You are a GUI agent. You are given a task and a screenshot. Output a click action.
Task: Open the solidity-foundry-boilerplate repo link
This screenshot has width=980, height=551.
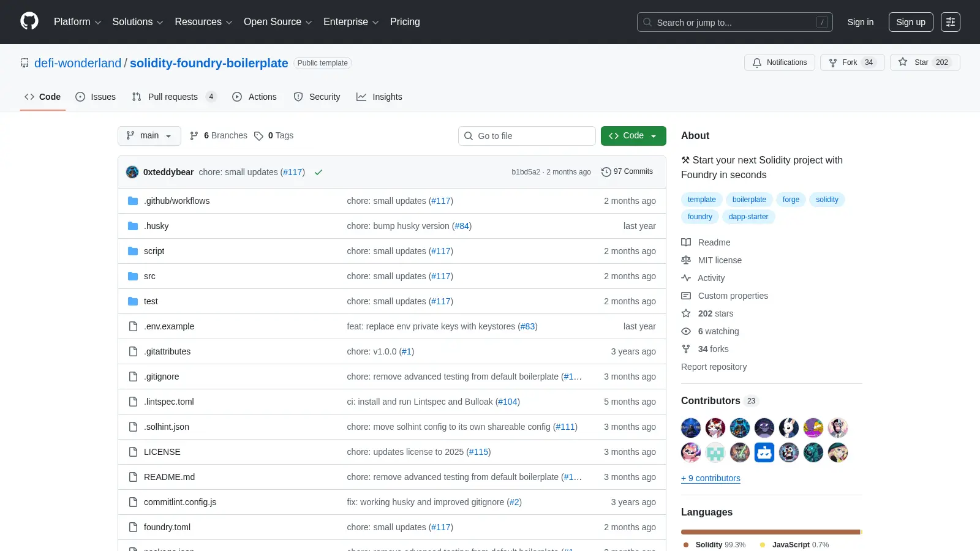point(209,63)
